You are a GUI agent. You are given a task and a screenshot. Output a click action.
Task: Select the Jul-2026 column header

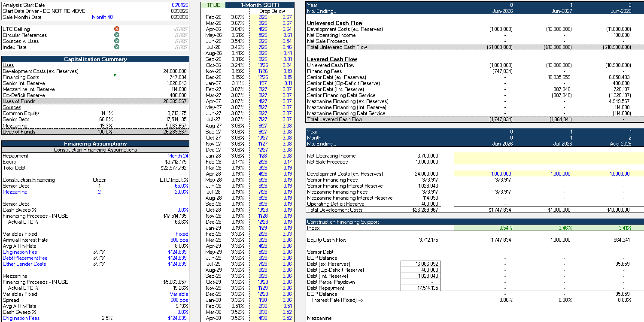562,144
